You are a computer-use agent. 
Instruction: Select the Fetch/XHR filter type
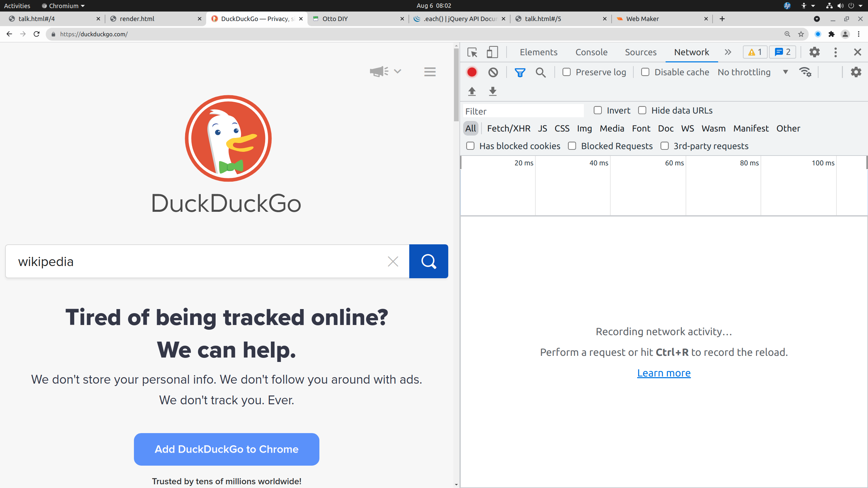[x=509, y=128]
